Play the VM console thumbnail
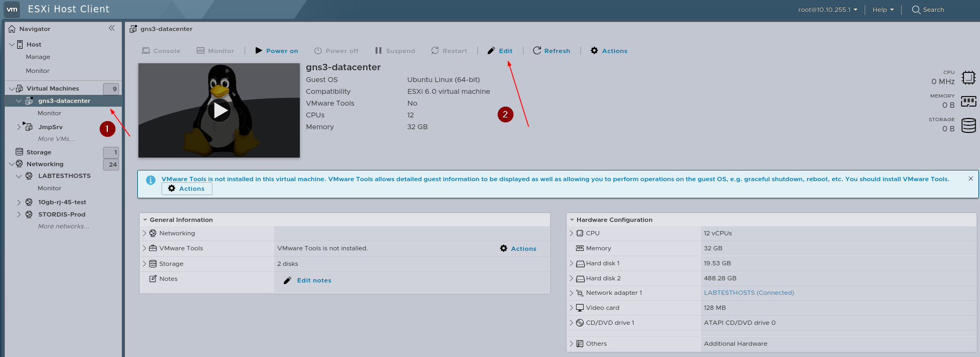 click(x=219, y=110)
